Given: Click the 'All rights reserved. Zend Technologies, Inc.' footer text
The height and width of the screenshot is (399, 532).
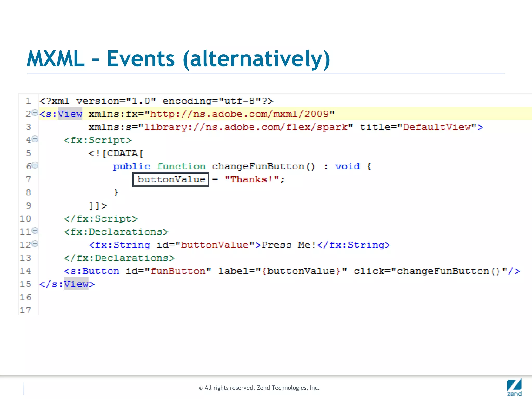Looking at the screenshot, I should coord(262,388).
